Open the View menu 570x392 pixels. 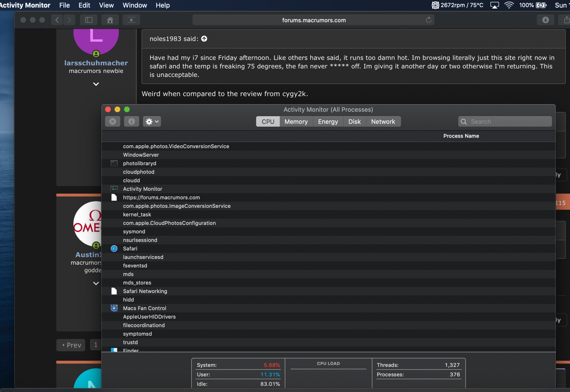pos(106,5)
